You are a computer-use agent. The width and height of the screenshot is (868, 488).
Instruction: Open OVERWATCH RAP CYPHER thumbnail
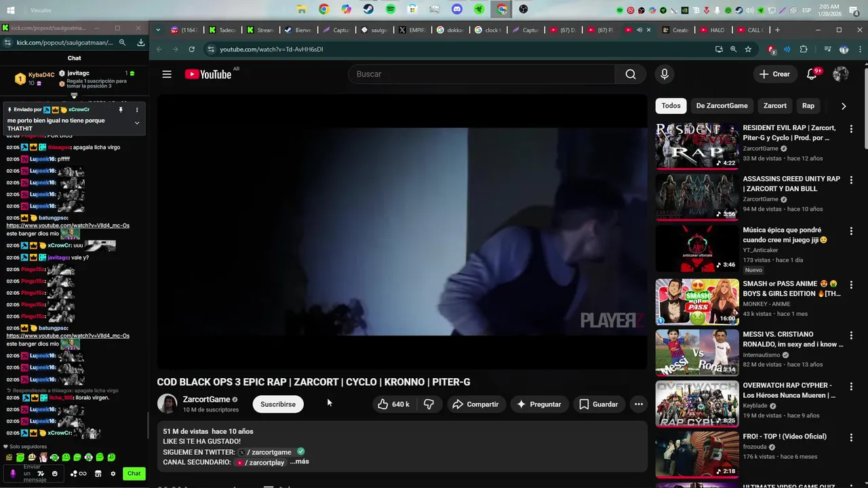[x=696, y=403]
